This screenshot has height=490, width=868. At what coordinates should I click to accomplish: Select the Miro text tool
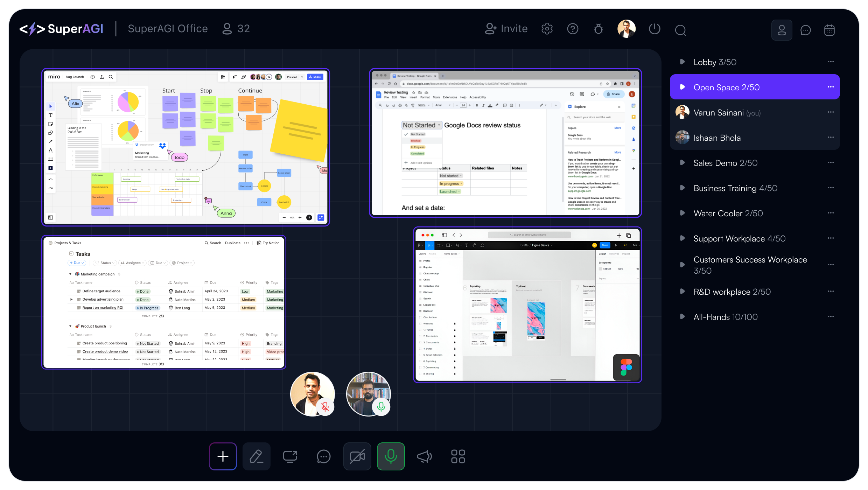tap(50, 115)
